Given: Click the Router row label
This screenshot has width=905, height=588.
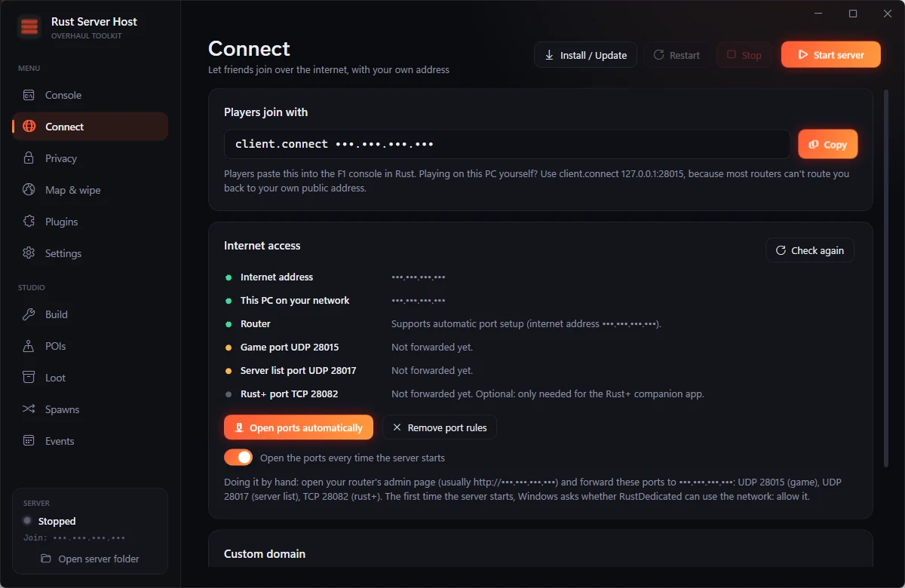Looking at the screenshot, I should 255,323.
